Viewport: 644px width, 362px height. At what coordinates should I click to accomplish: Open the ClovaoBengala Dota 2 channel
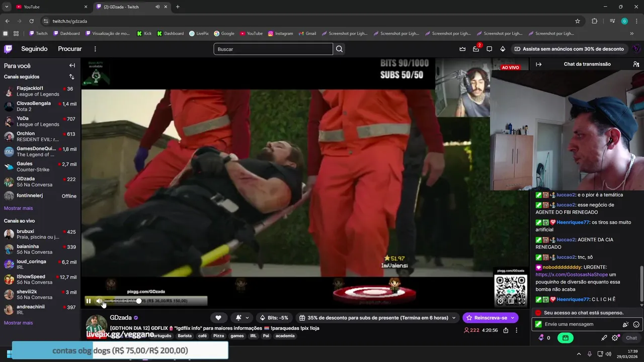40,106
